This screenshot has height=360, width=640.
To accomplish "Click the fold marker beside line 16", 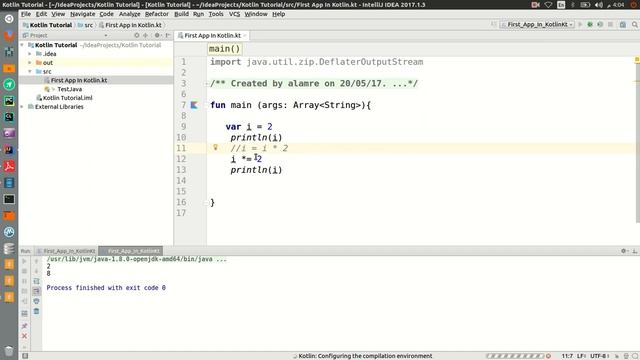I will tap(206, 202).
